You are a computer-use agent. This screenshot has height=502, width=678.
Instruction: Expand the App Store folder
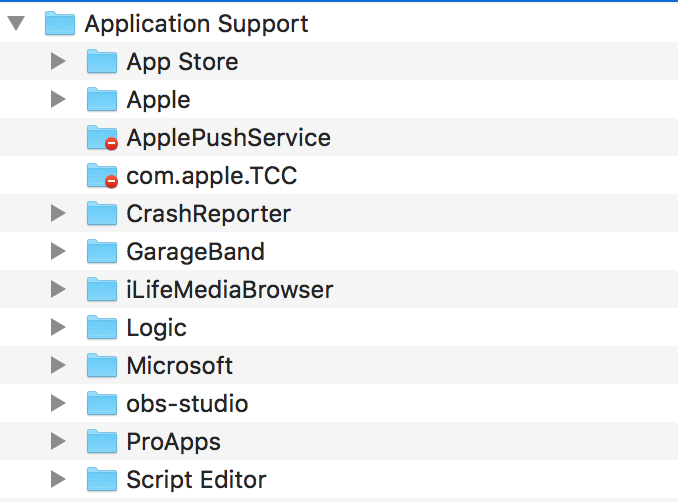point(58,62)
